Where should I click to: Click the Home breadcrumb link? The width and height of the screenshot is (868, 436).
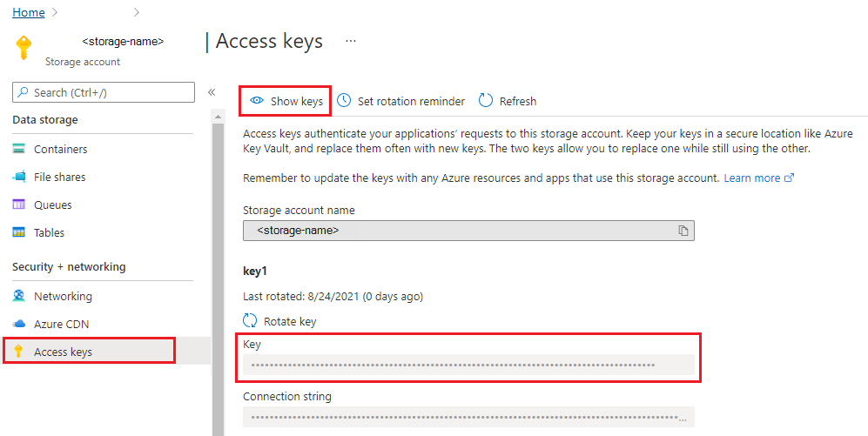(x=29, y=12)
